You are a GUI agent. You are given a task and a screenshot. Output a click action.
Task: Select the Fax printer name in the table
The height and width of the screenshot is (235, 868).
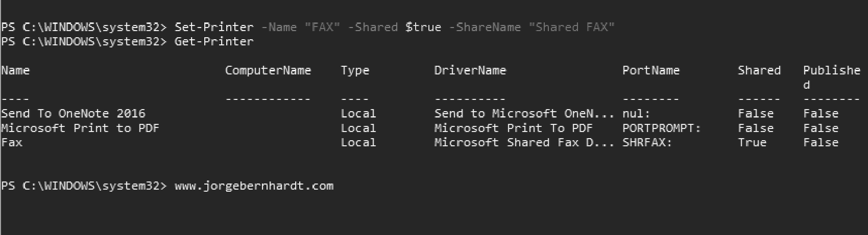12,143
